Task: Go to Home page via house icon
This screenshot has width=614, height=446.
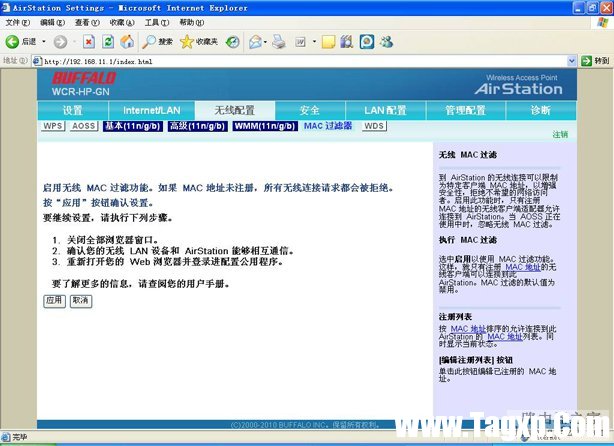Action: point(127,42)
